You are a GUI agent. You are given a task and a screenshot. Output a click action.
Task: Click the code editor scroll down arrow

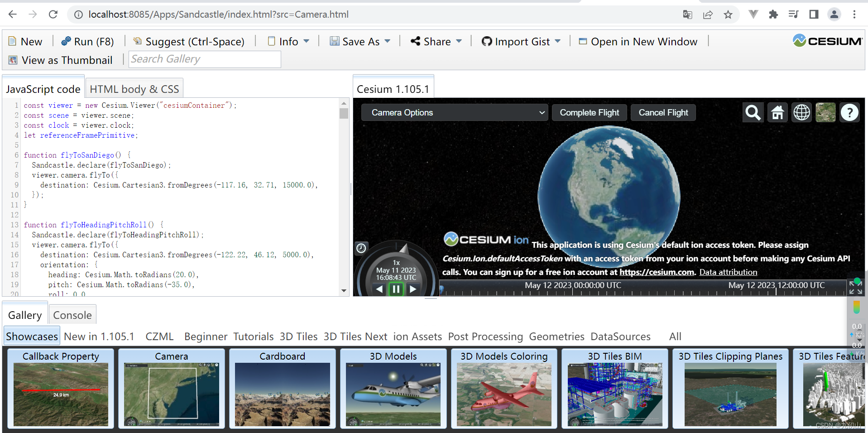tap(344, 291)
